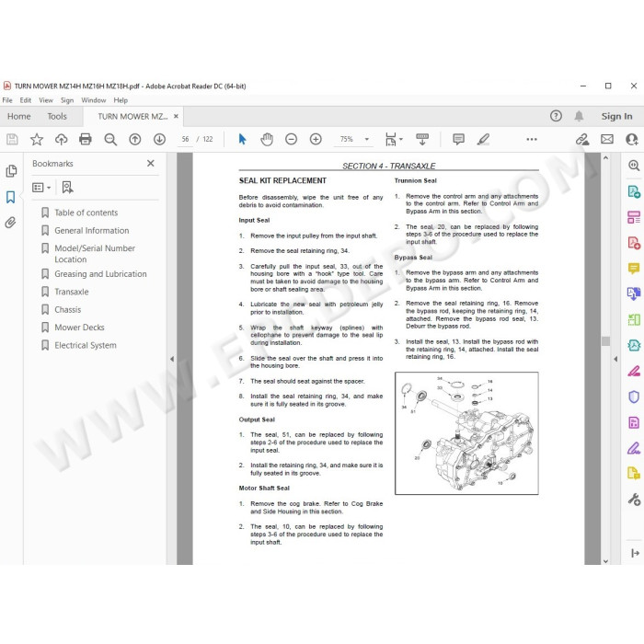Image resolution: width=644 pixels, height=644 pixels.
Task: Open the Help question mark icon
Action: 556,116
